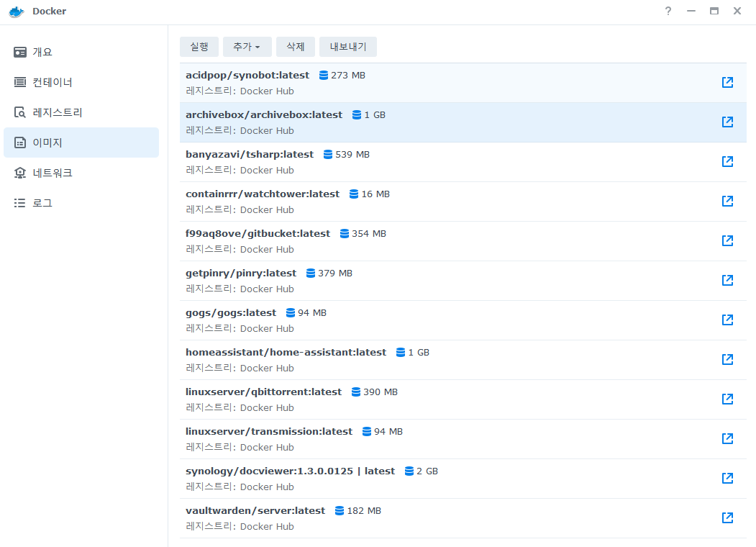Click the disk size icon beside 390 MB
The width and height of the screenshot is (756, 547).
[356, 392]
